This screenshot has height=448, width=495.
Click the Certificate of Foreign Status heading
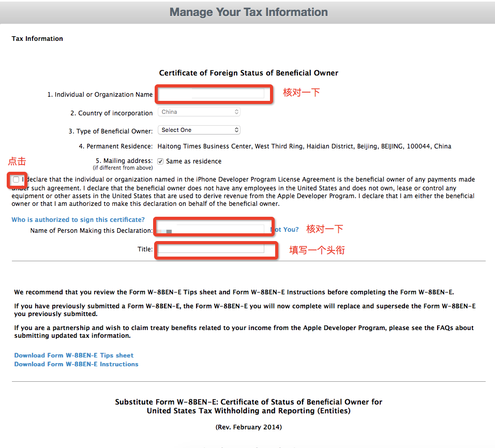pos(248,73)
